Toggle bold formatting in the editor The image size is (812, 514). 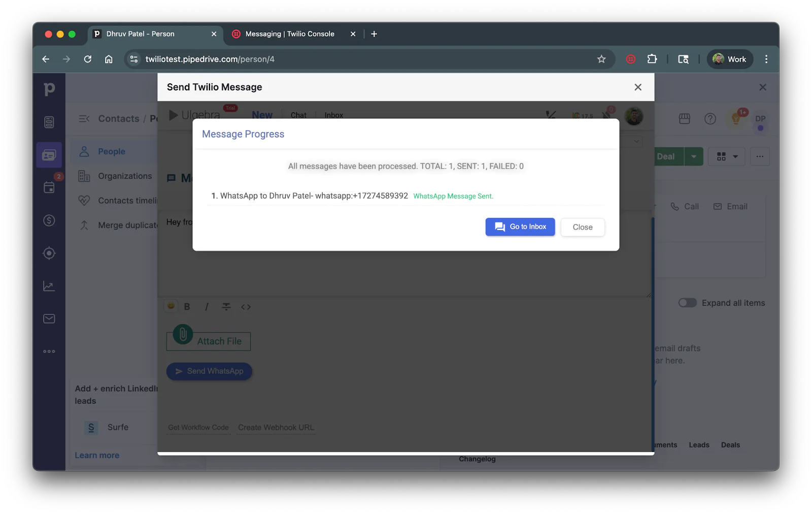coord(187,306)
